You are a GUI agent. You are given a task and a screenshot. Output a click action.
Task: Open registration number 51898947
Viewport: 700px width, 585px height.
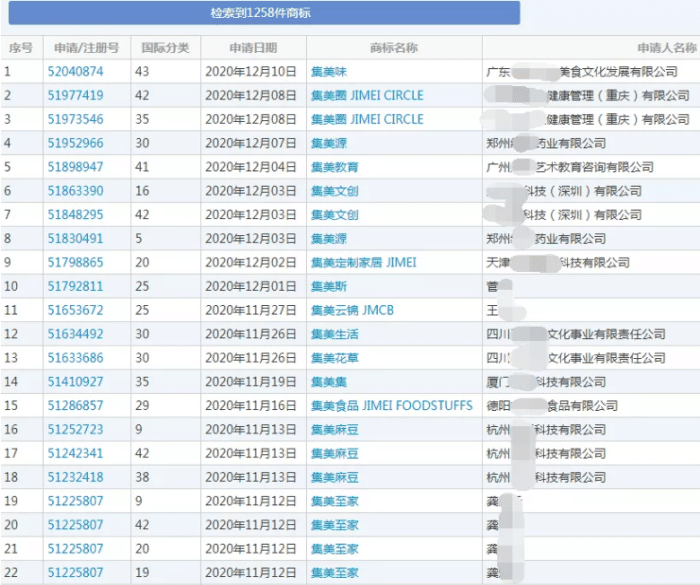click(75, 167)
